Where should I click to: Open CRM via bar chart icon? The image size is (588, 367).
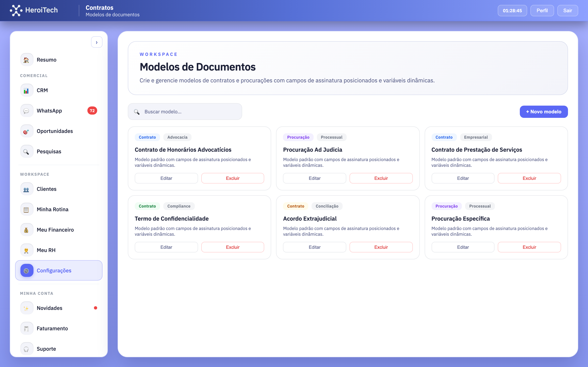pos(27,90)
